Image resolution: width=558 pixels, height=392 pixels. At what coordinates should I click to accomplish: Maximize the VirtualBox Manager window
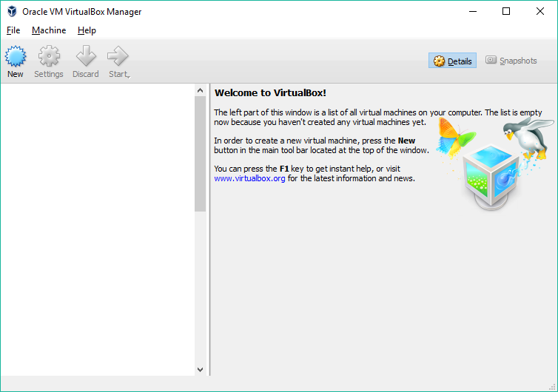tap(506, 11)
